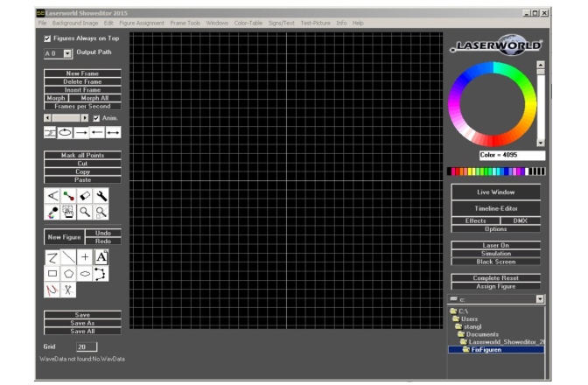Select the straight diagonal line tool
Screen dimensions: 588x385
click(68, 257)
